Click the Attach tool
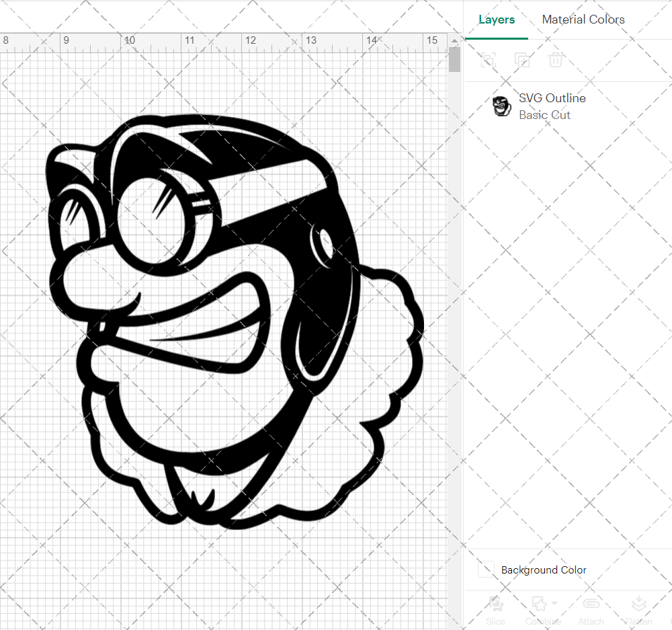 (591, 611)
